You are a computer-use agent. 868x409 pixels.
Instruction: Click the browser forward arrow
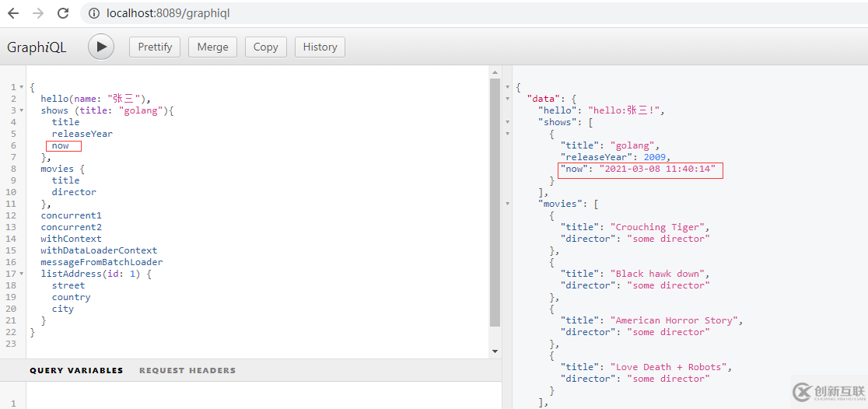pyautogui.click(x=38, y=13)
